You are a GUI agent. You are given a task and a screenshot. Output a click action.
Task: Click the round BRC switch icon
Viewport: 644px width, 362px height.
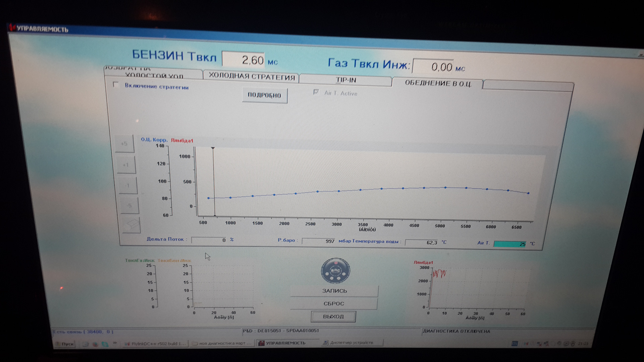(x=335, y=271)
